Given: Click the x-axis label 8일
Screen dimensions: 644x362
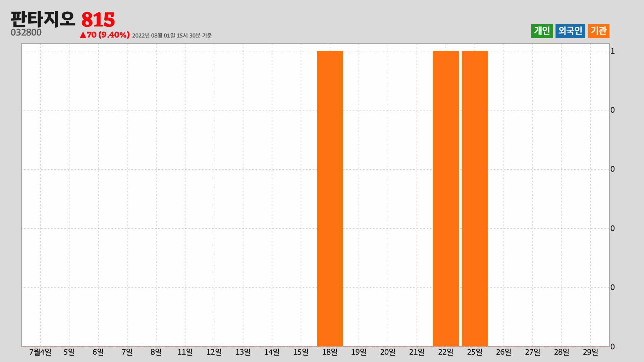Looking at the screenshot, I should pos(156,352).
